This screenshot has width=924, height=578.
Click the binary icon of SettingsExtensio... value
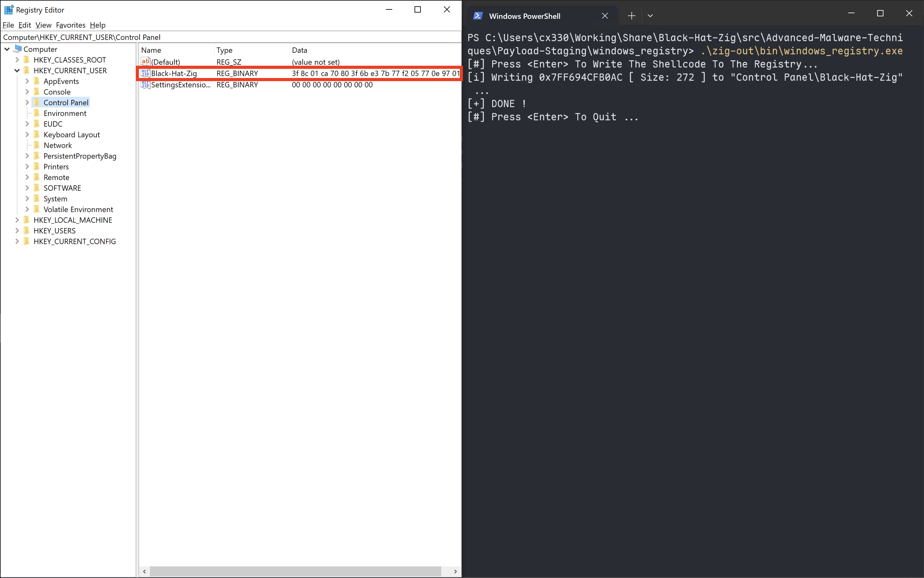(x=145, y=85)
